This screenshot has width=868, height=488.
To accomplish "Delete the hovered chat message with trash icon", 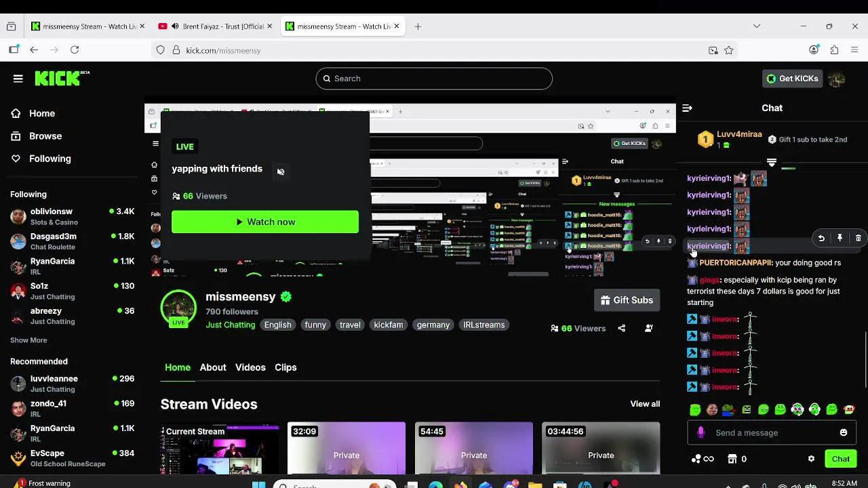I will click(x=858, y=239).
